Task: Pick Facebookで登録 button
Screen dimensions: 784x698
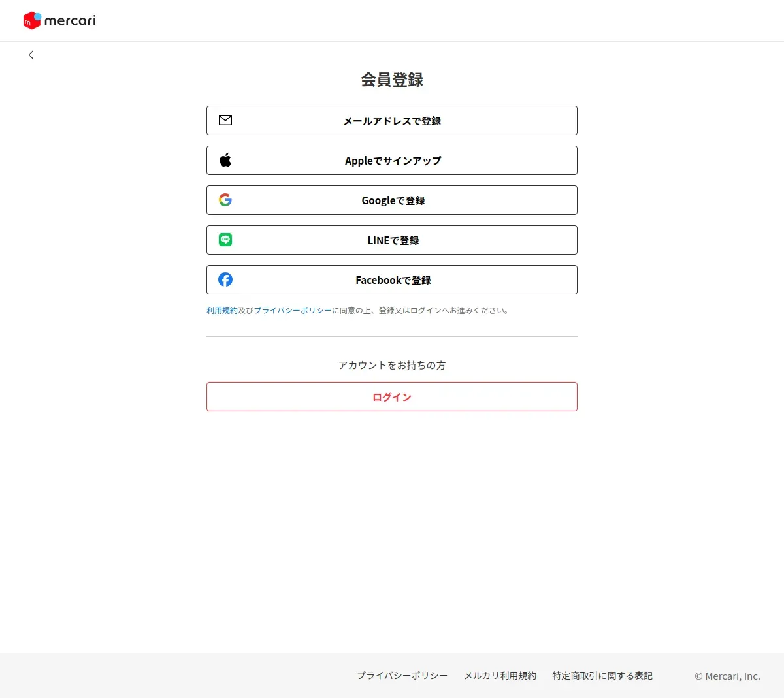Action: [392, 280]
